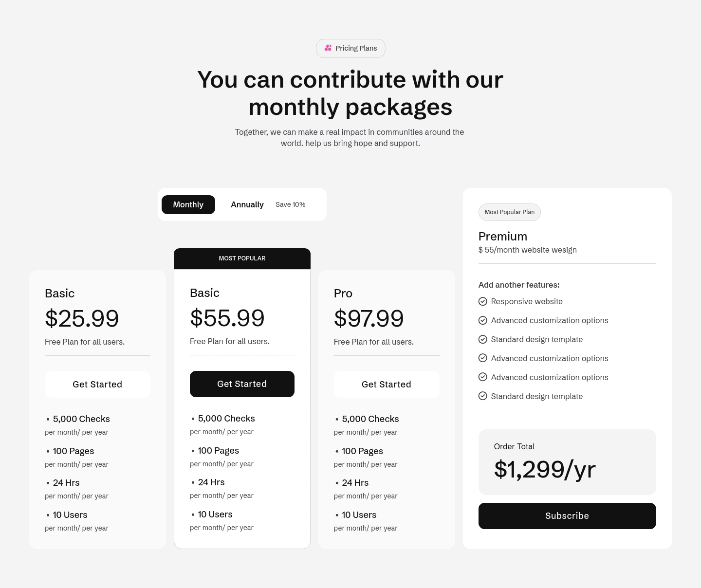Click the checkmark beside the last Standard design template
701x588 pixels.
pyautogui.click(x=483, y=396)
